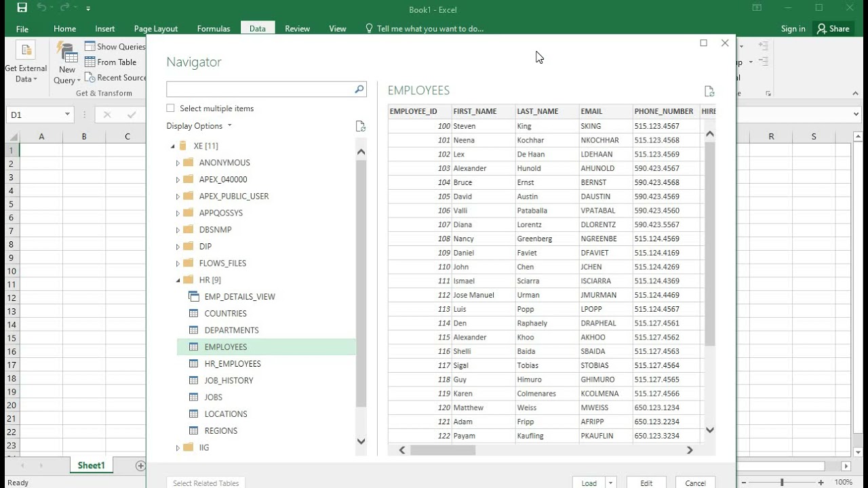Open the Name Box dropdown

pos(67,115)
